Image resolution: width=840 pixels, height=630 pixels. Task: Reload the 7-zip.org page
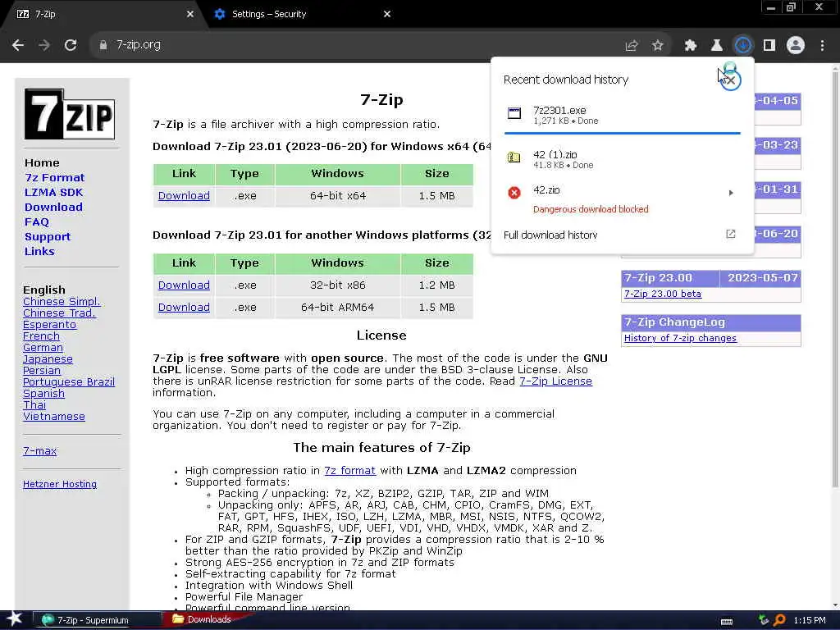click(71, 45)
